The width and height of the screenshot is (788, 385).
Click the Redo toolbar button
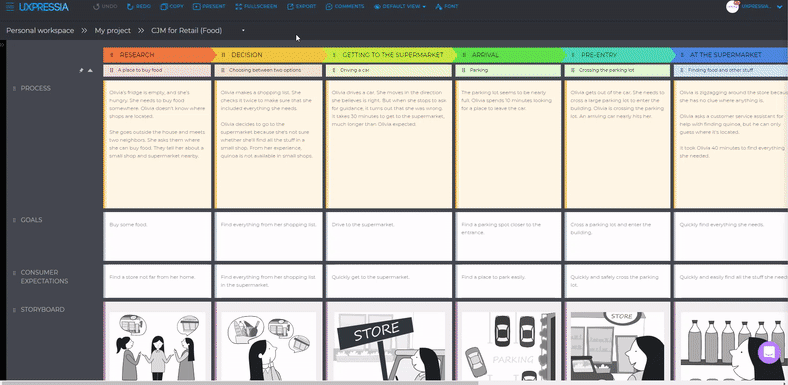tap(138, 7)
